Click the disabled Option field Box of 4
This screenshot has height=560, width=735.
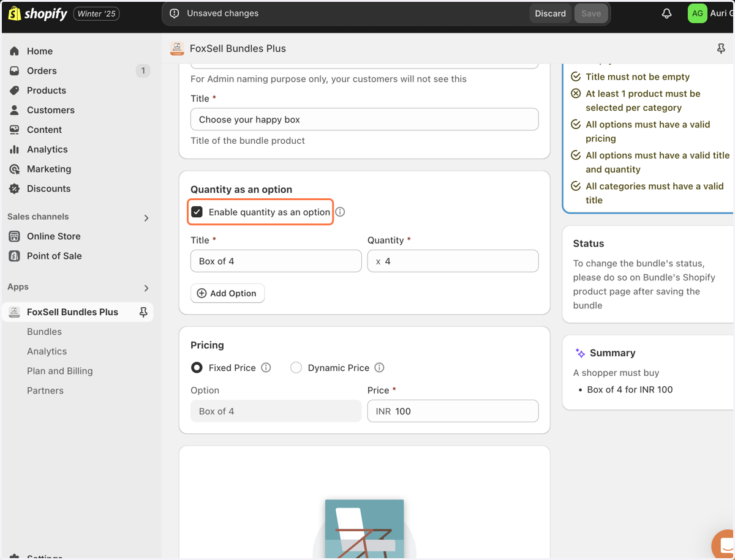point(276,411)
